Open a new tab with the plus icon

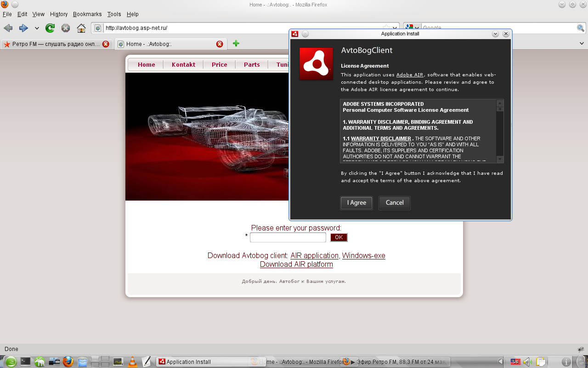tap(236, 43)
